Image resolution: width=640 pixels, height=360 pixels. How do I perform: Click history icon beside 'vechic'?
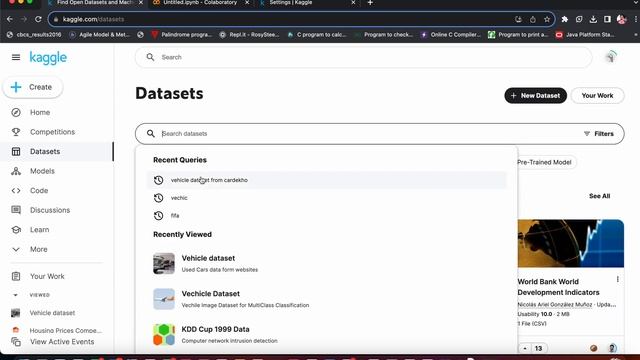click(158, 198)
